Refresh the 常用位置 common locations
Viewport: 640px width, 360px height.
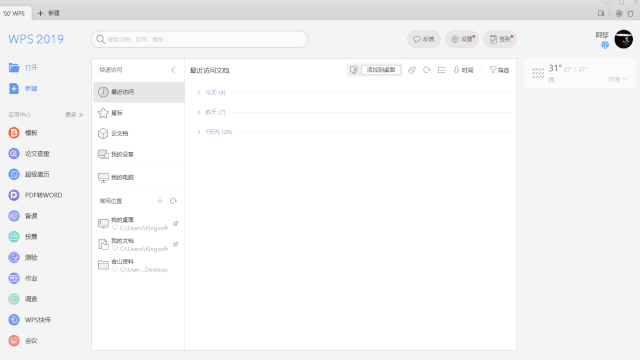(x=173, y=201)
